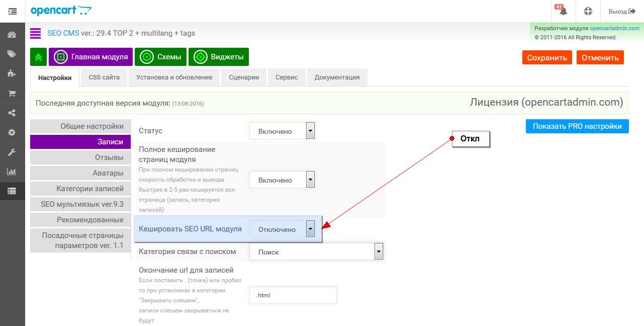Open the Reports chart sidebar icon

pos(12,172)
